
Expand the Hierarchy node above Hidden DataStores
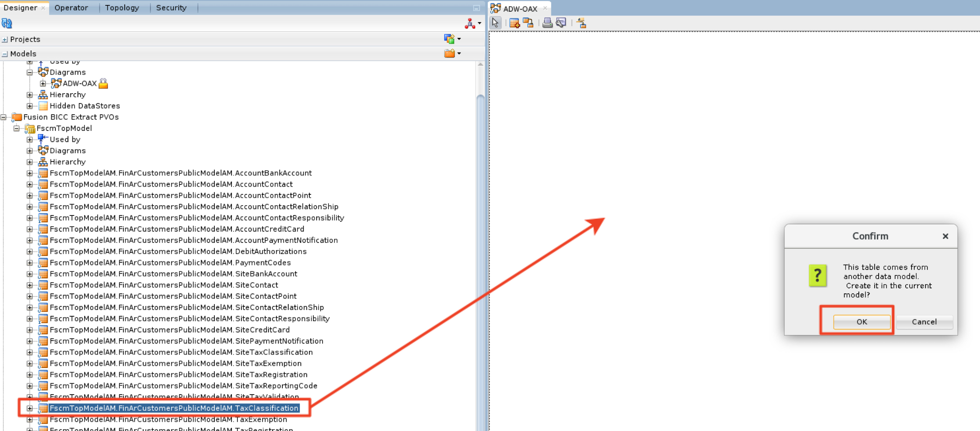click(30, 95)
